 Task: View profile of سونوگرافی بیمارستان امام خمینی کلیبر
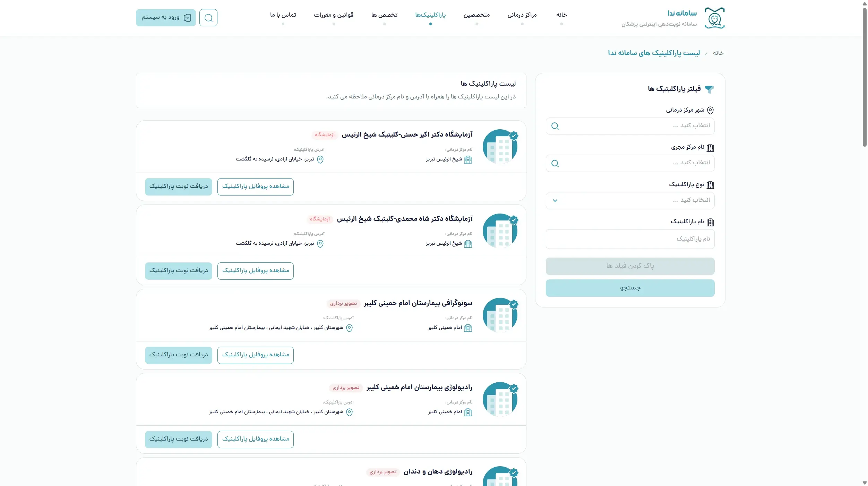[256, 355]
